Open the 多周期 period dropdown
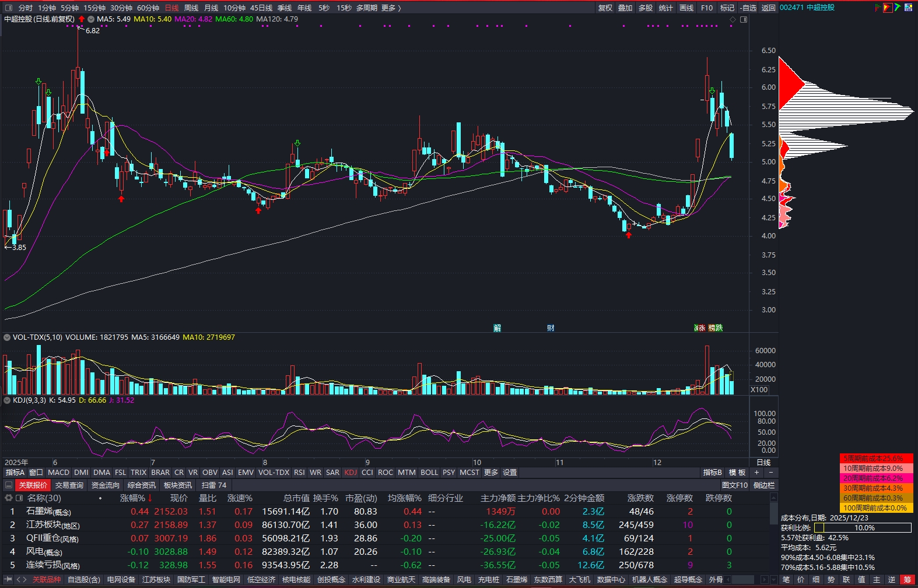 tap(367, 8)
